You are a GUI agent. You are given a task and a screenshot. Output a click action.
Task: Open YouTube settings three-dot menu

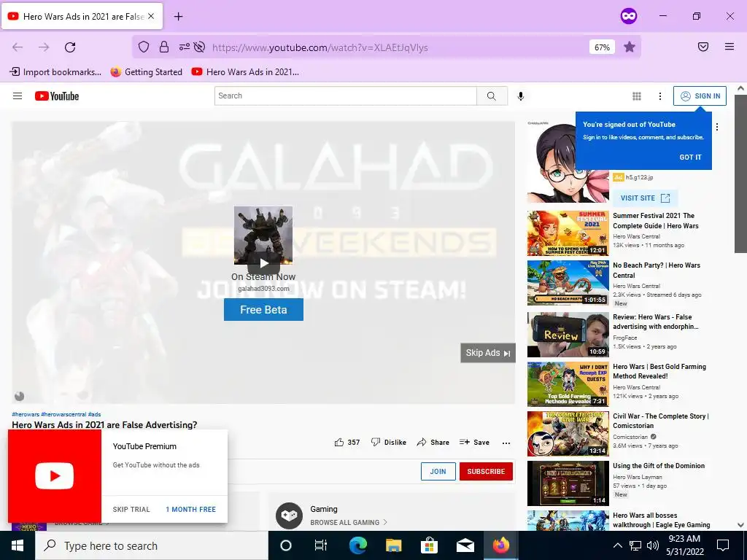point(659,96)
